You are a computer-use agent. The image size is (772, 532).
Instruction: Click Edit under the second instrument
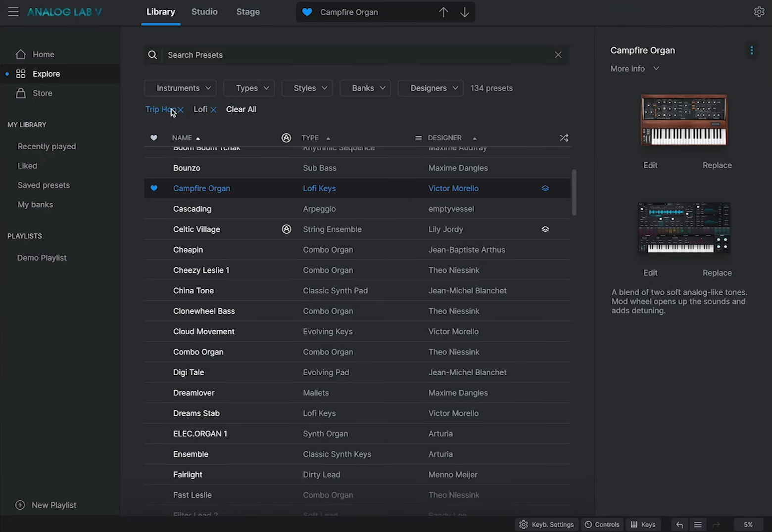tap(650, 273)
